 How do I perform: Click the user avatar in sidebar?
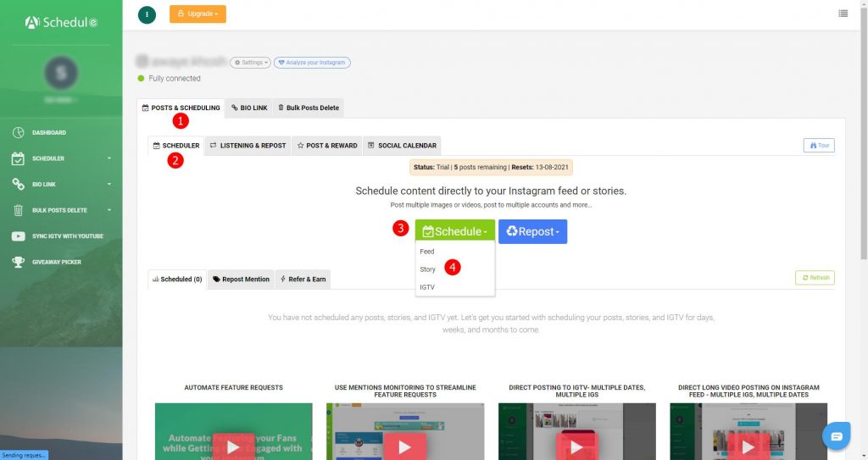tap(61, 74)
